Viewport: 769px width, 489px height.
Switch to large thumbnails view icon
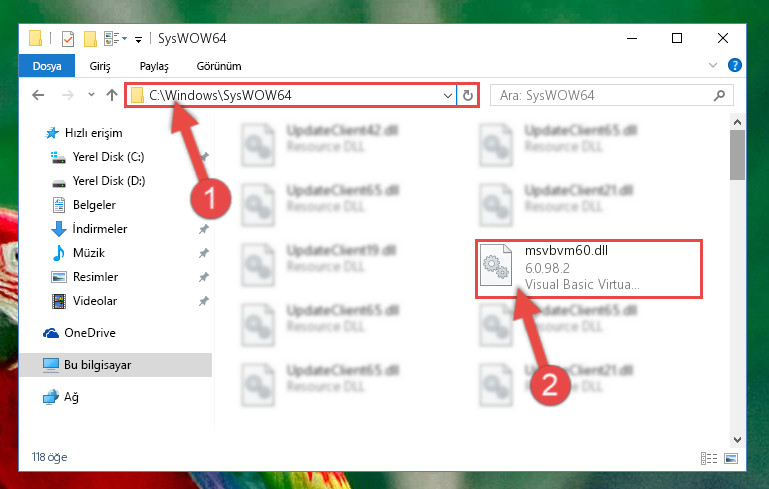(731, 459)
